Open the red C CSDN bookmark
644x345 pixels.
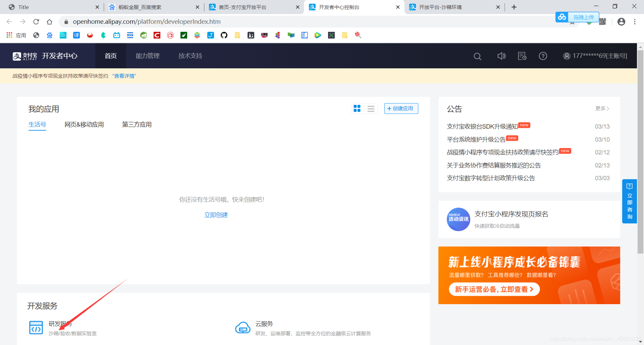click(x=157, y=35)
